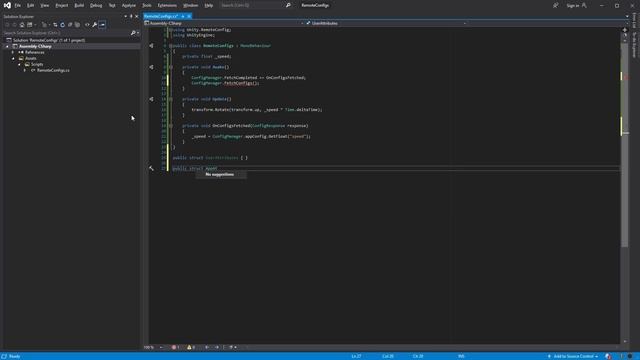640x360 pixels.
Task: Click Sign in link
Action: click(x=573, y=5)
